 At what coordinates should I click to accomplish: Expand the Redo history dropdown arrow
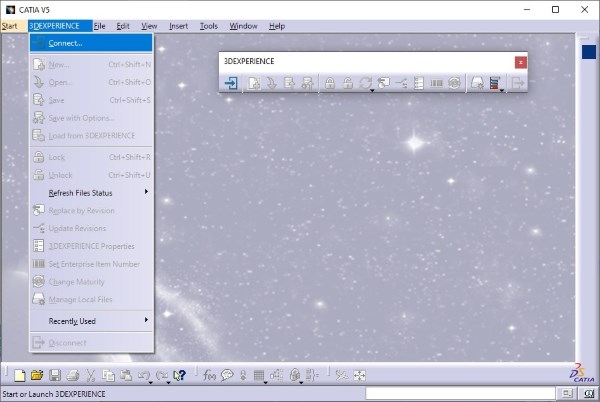point(168,382)
